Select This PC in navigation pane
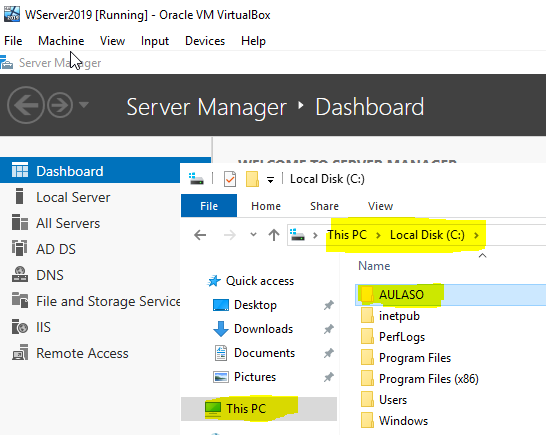Screen dimensions: 546x435 tap(259, 409)
